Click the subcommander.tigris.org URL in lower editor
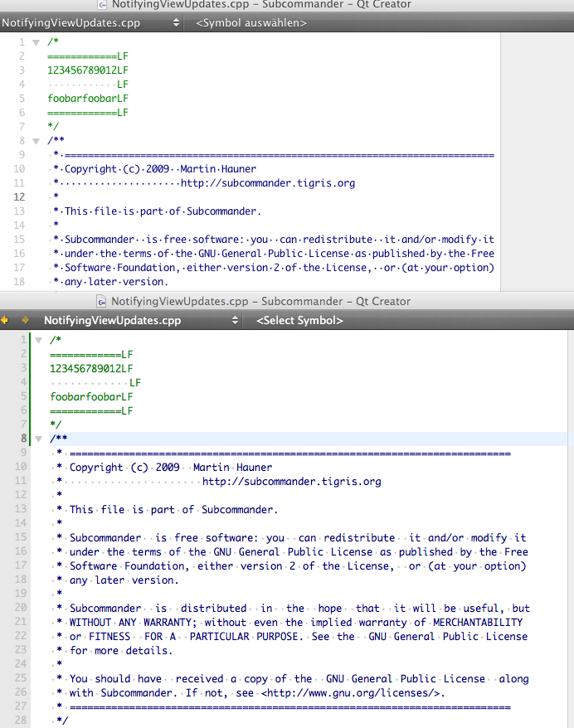This screenshot has width=574, height=728. (291, 481)
